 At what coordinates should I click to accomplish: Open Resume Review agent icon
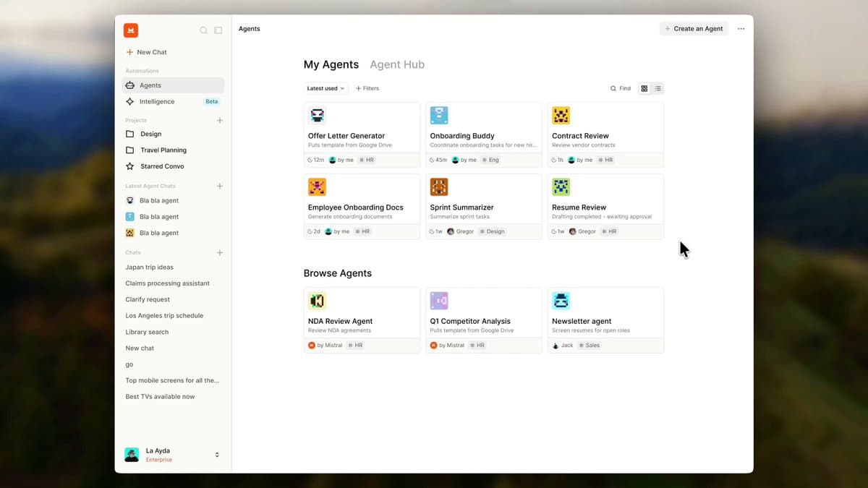[x=561, y=187]
